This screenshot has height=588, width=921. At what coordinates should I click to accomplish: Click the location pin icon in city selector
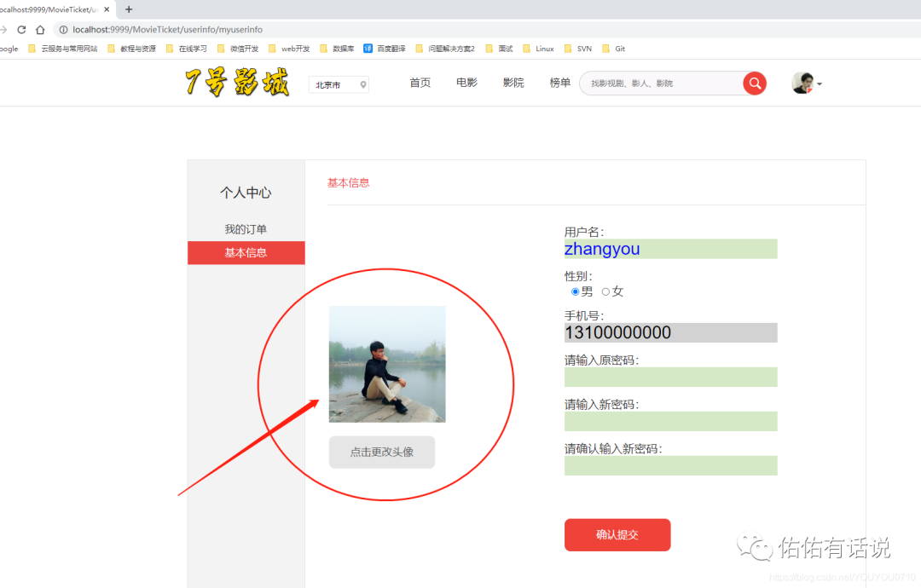pos(363,84)
